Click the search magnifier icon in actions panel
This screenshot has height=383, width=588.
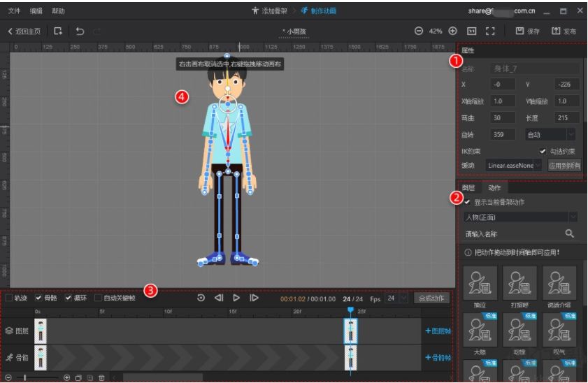[x=570, y=233]
